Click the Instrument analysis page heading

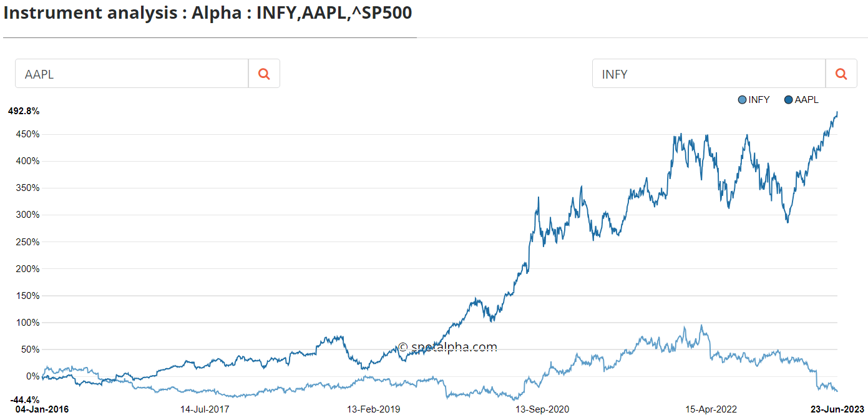208,13
